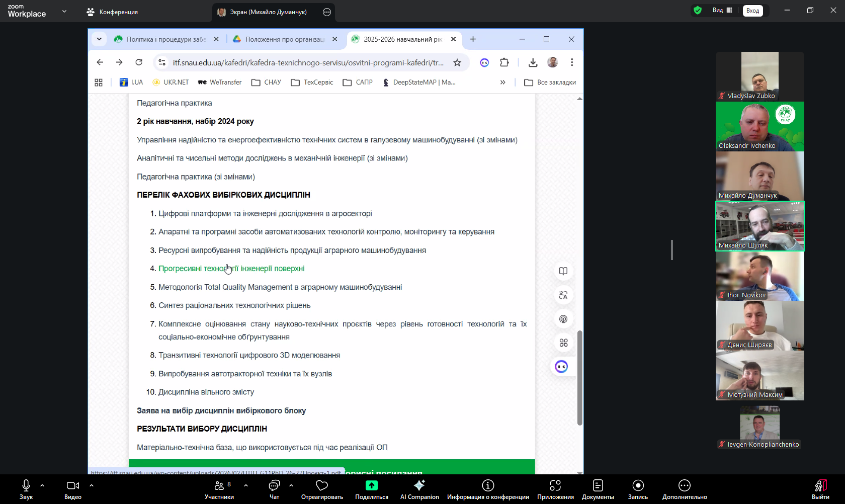Open More options in Zoom toolbar
Image resolution: width=845 pixels, height=504 pixels.
(684, 489)
